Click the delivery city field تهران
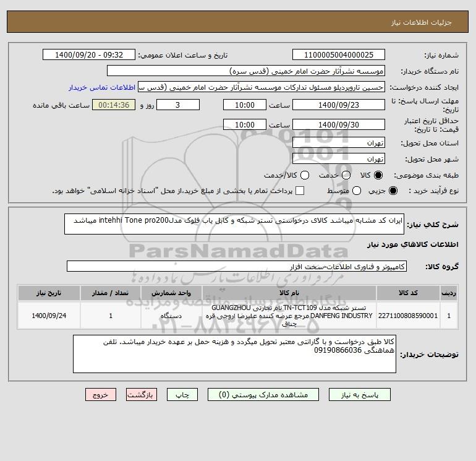The image size is (476, 461). pyautogui.click(x=339, y=158)
